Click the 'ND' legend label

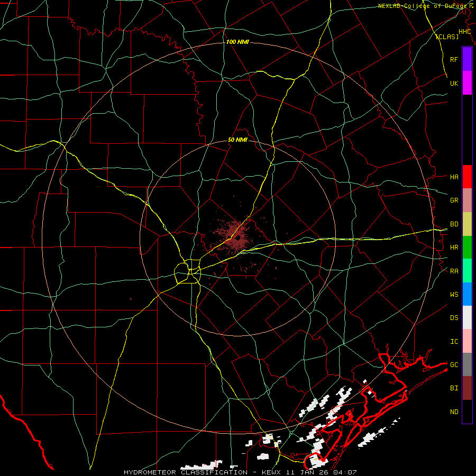454,412
